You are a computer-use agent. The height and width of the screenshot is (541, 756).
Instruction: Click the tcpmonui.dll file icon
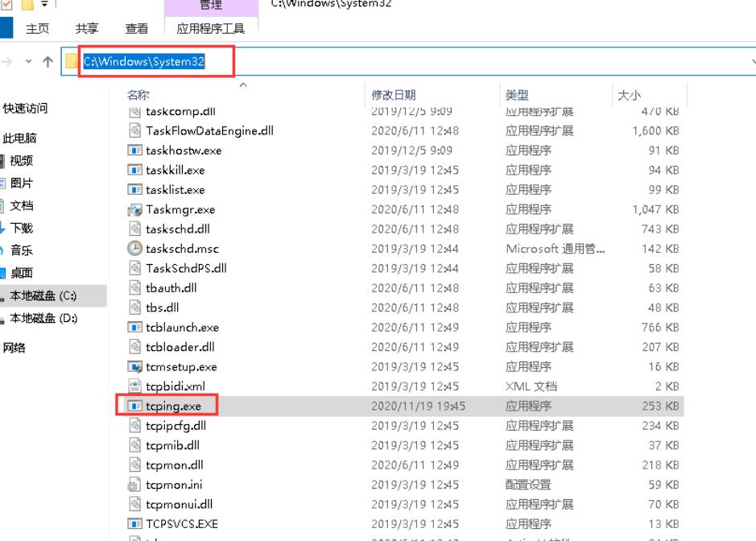pos(134,504)
